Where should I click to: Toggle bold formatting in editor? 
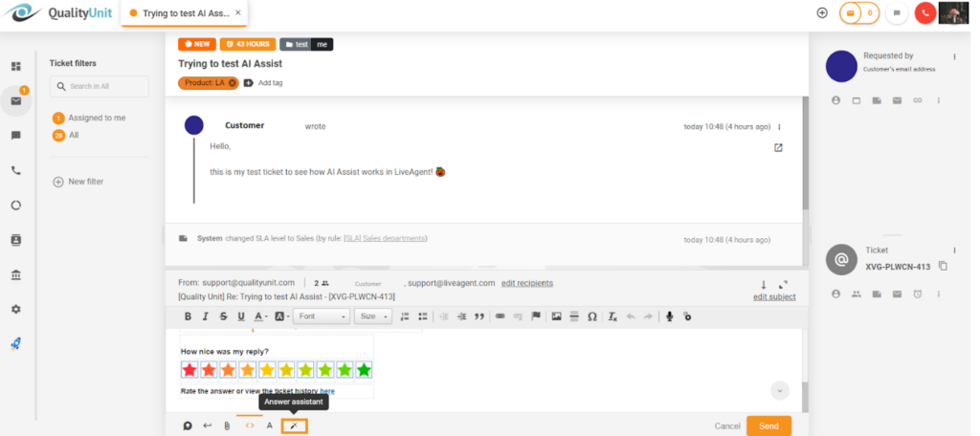[x=188, y=316]
